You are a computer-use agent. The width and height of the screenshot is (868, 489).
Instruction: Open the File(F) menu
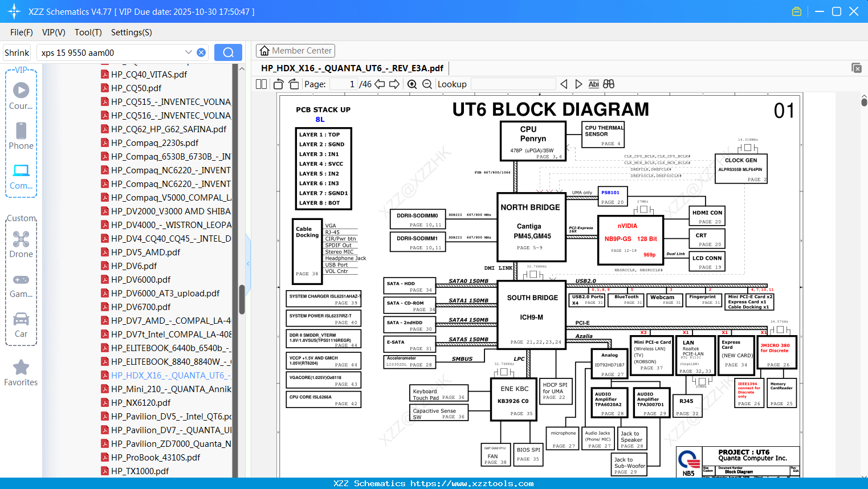click(x=22, y=32)
